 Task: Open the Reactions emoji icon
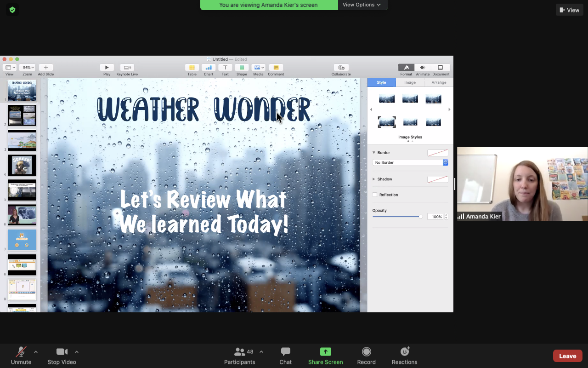(x=405, y=352)
